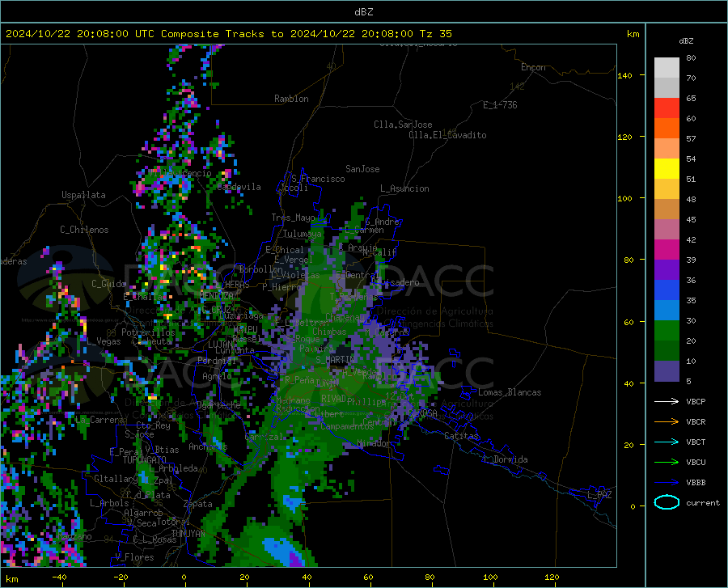Image resolution: width=728 pixels, height=588 pixels.
Task: Click the Encon place label
Action: tap(533, 67)
